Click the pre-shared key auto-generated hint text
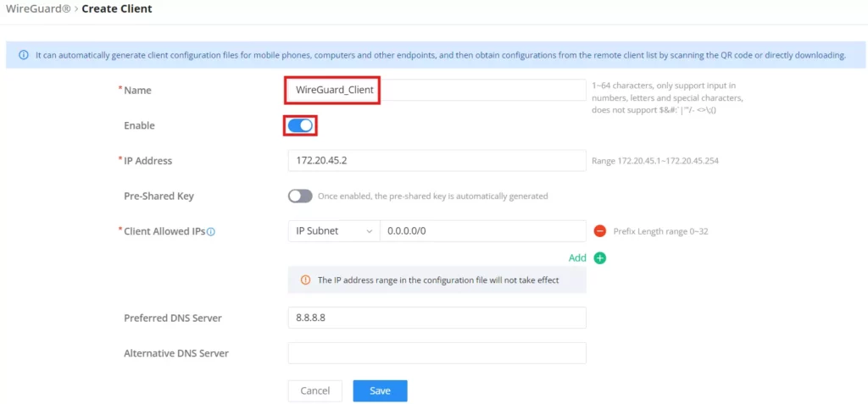This screenshot has width=868, height=404. [433, 196]
